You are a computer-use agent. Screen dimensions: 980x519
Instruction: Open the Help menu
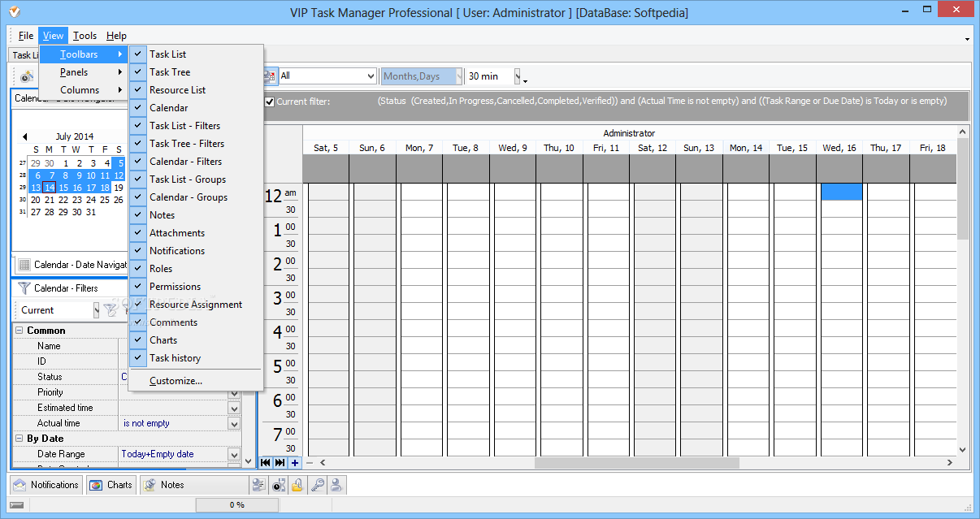(116, 36)
